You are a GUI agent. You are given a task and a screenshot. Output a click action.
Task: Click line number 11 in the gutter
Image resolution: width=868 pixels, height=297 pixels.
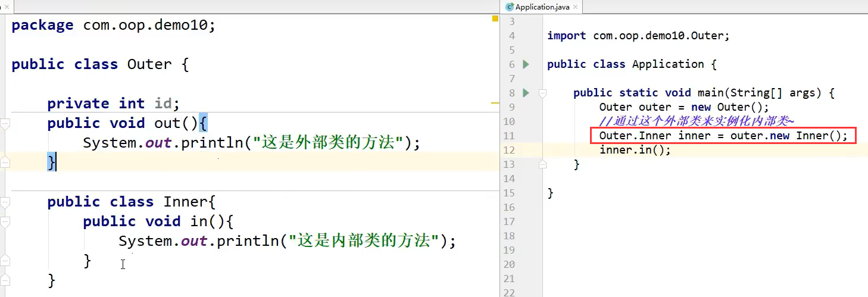tap(509, 136)
